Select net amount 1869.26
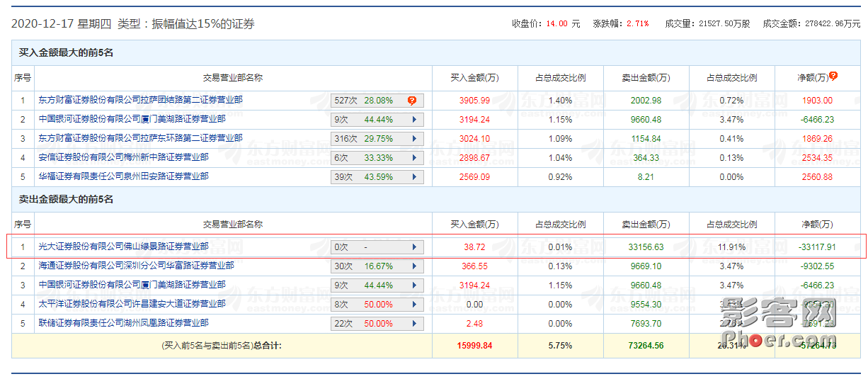This screenshot has height=379, width=868. (817, 139)
